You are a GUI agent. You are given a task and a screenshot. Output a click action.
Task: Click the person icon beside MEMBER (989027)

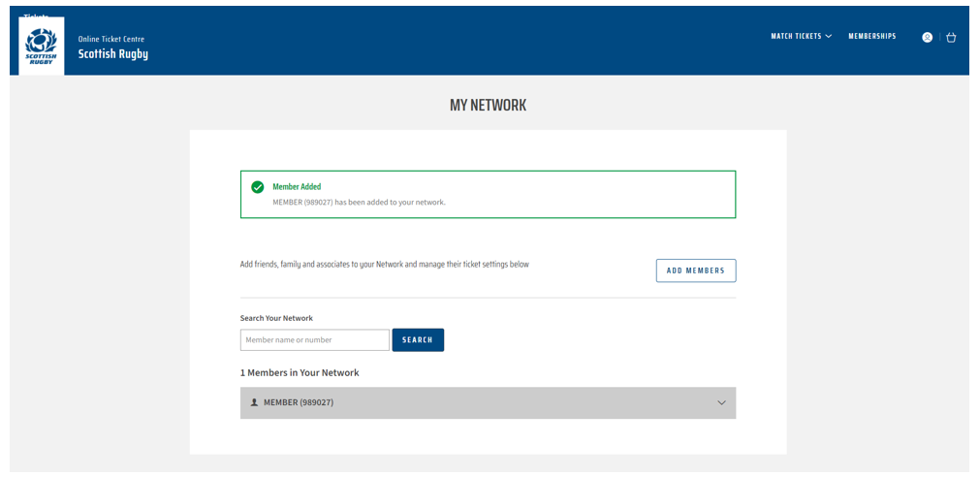[254, 402]
